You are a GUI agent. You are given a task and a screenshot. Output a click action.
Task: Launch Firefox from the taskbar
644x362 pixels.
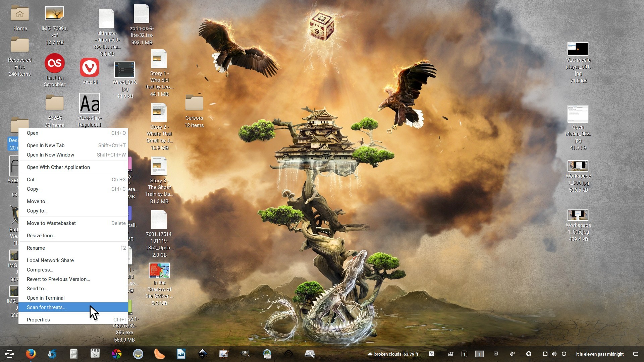(31, 354)
